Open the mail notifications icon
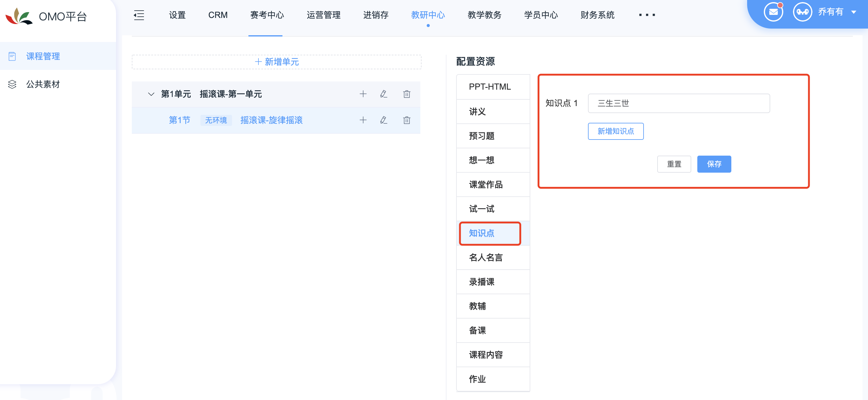Viewport: 868px width, 400px height. click(x=773, y=12)
